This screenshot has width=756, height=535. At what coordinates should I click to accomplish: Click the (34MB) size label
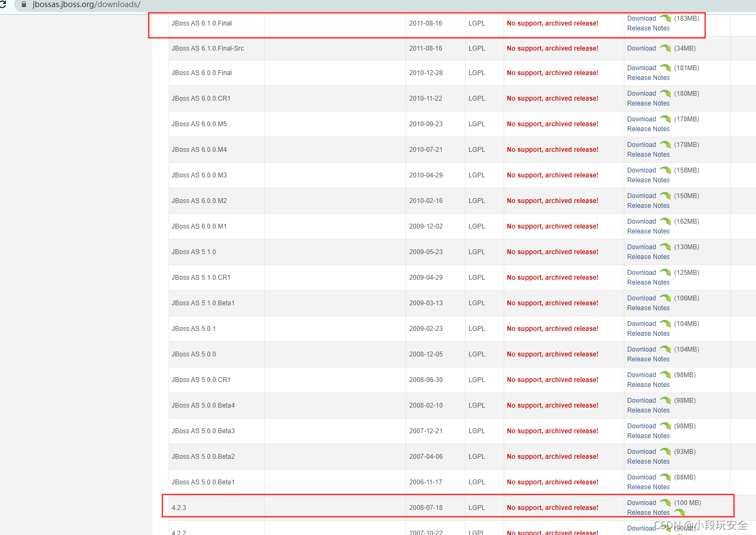[x=685, y=48]
